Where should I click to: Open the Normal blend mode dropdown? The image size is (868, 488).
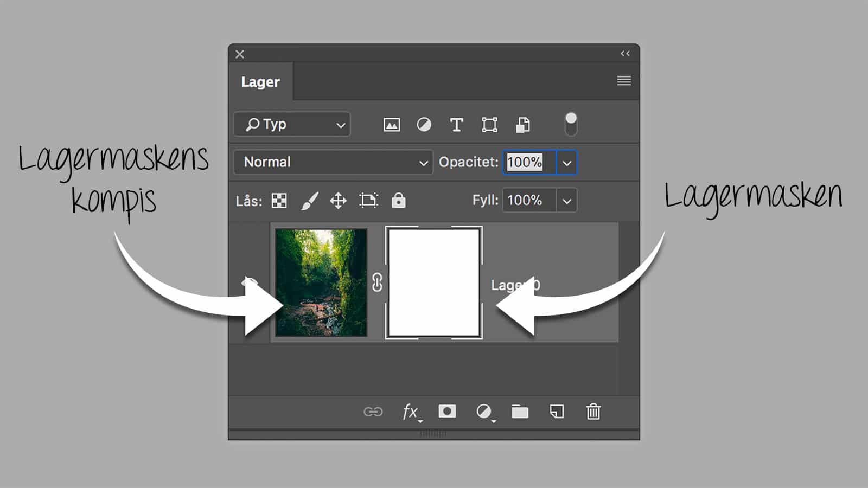[333, 162]
